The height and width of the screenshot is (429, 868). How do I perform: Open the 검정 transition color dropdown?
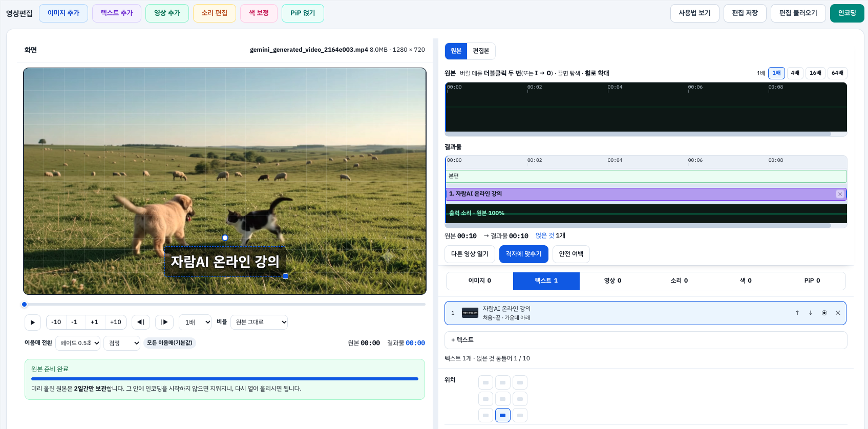coord(122,343)
